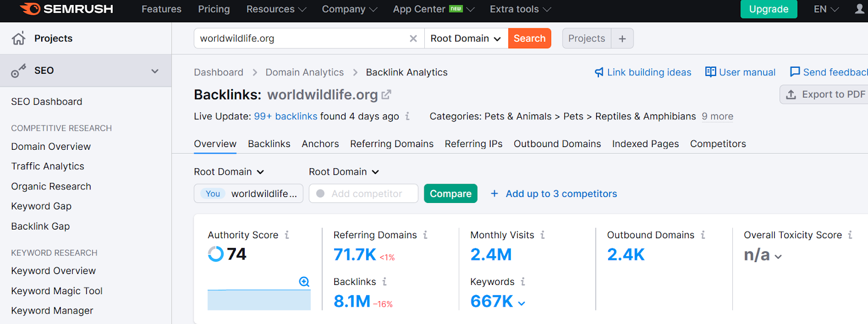Click the Export to PDF upload icon

[791, 94]
